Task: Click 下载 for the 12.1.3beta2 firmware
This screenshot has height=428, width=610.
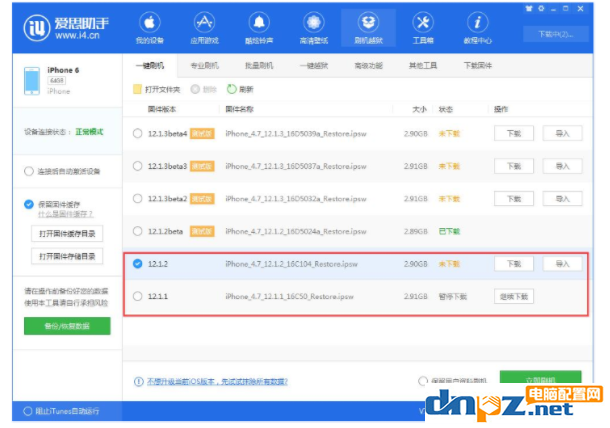Action: click(514, 199)
